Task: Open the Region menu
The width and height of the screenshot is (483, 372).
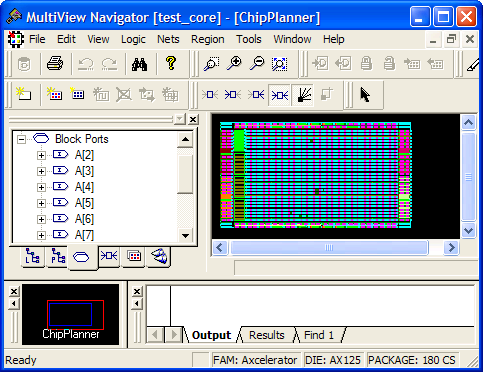Action: click(x=207, y=39)
